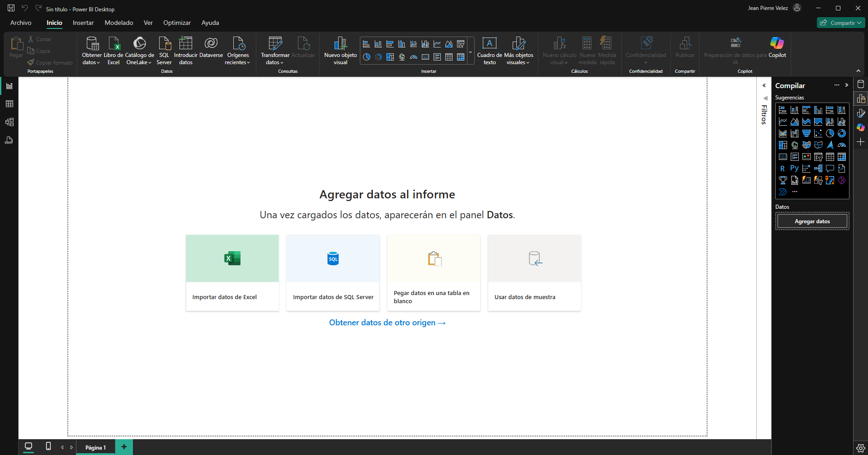868x455 pixels.
Task: Switch to the Insertar tab
Action: (83, 23)
